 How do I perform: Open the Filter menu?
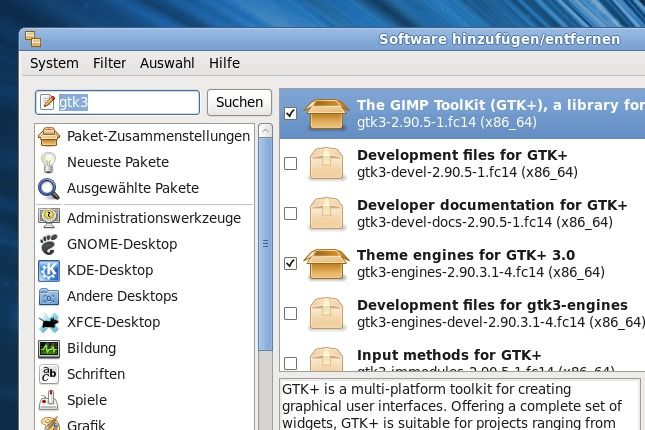(109, 63)
